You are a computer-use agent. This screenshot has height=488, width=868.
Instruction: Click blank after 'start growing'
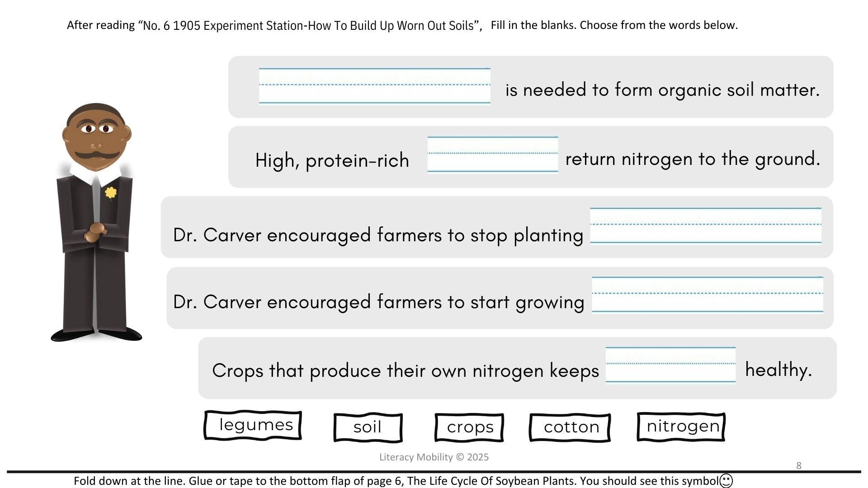pos(707,294)
